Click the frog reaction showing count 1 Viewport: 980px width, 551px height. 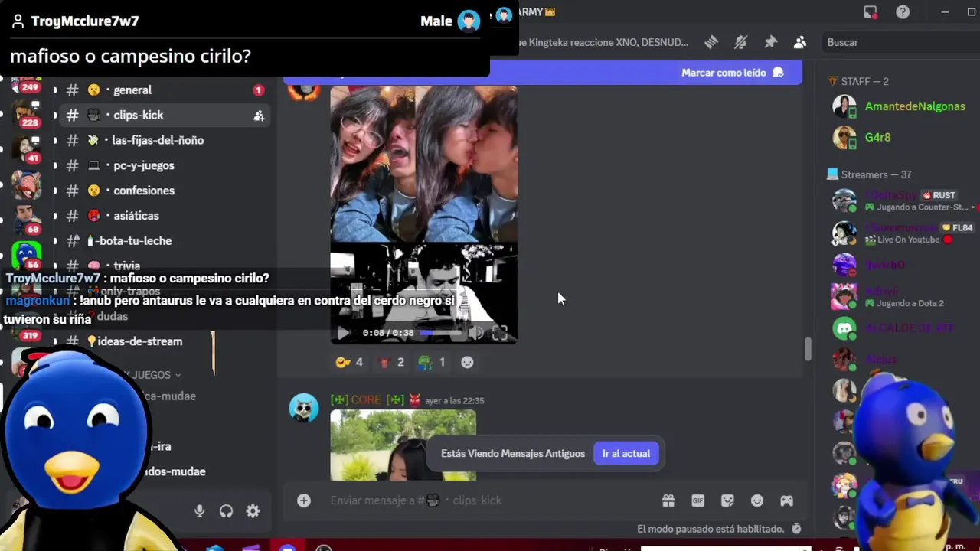[432, 362]
